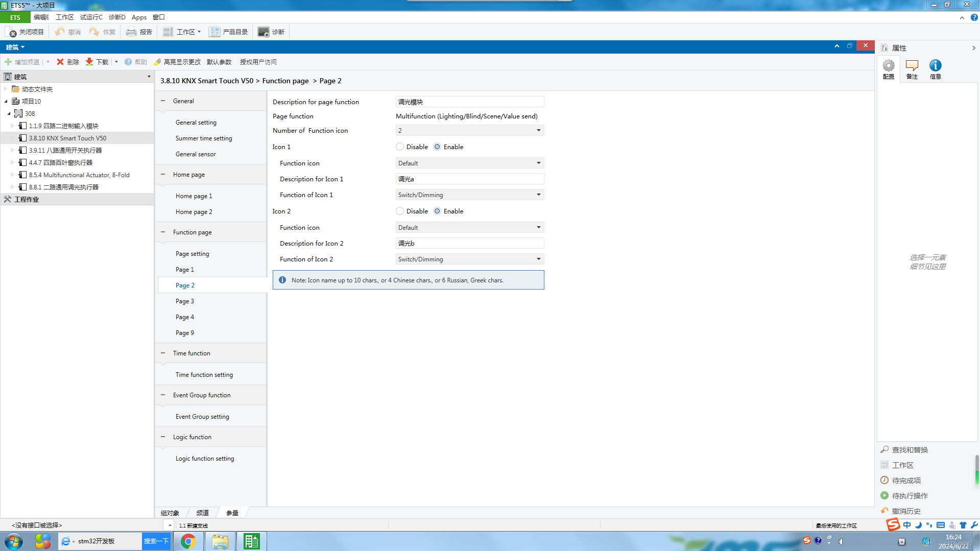Click the Information icon in properties panel
The height and width of the screenshot is (551, 980).
click(935, 65)
